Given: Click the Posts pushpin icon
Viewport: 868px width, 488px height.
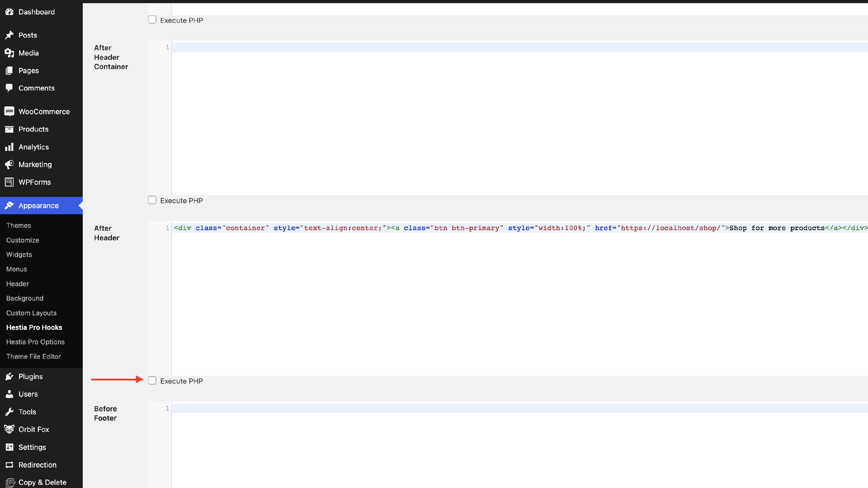Looking at the screenshot, I should (10, 35).
